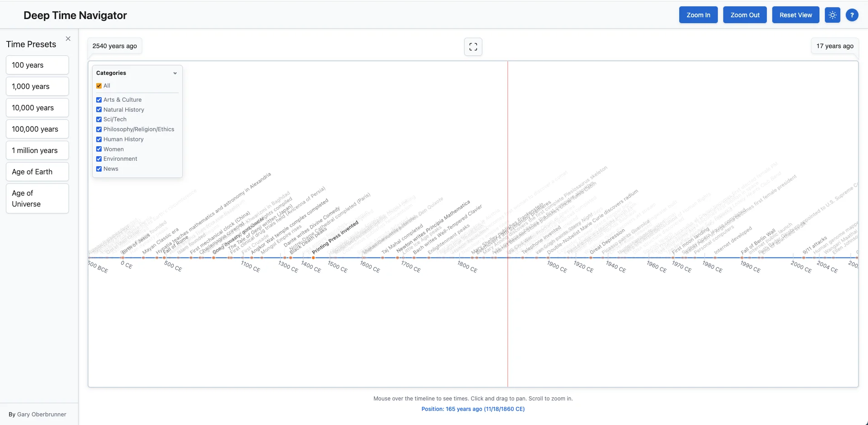Toggle the Environment category checkbox
Screen dimensions: 868x425
(99, 158)
